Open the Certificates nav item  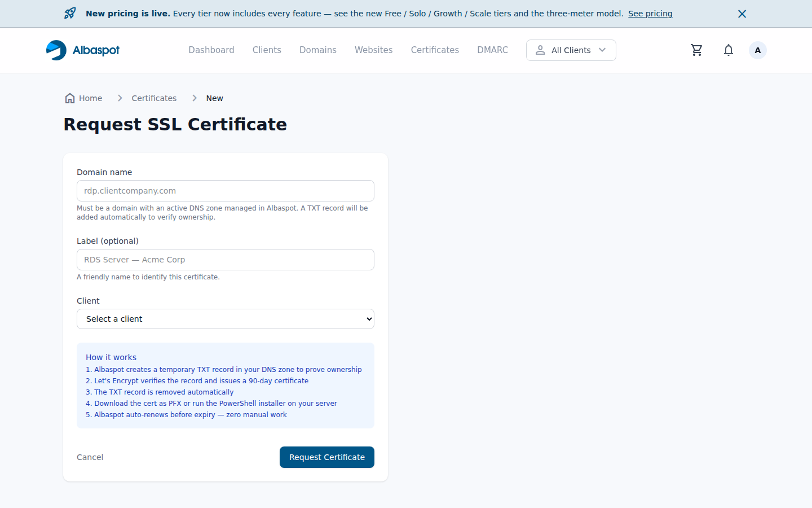[435, 50]
